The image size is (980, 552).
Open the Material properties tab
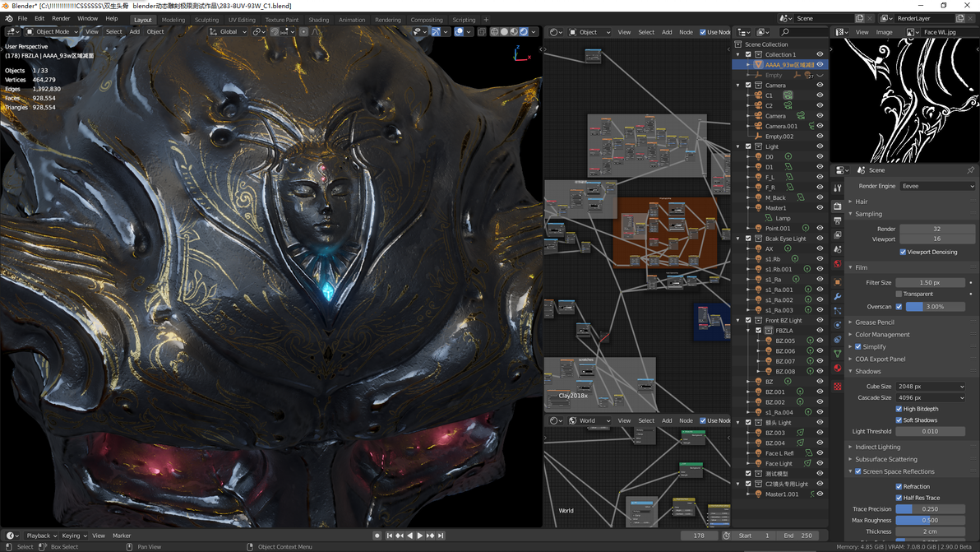coord(838,369)
